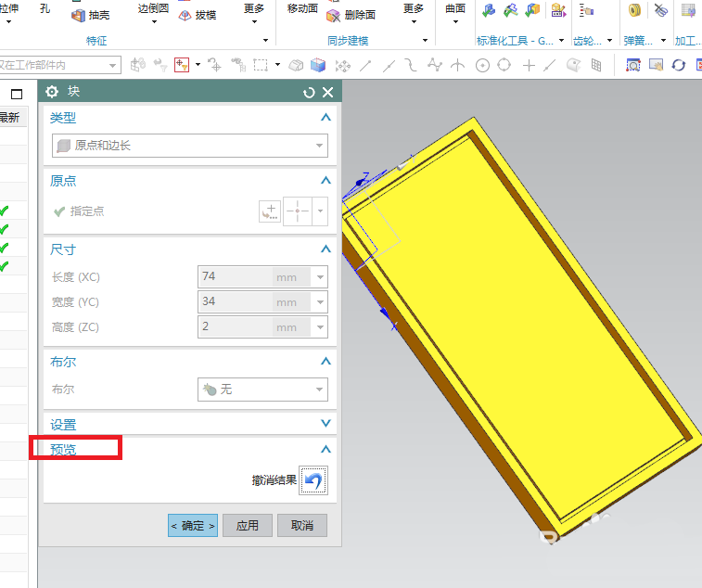Reset the Block dialog with the reset icon
702x588 pixels.
click(x=309, y=93)
